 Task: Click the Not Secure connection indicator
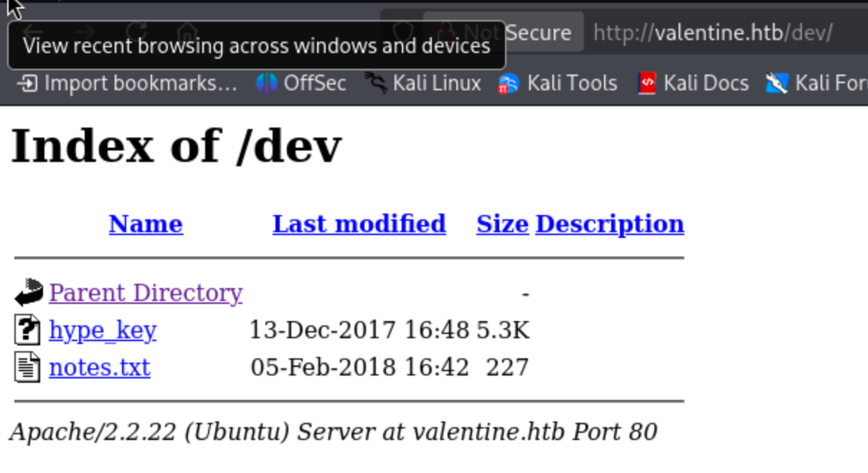pos(538,32)
